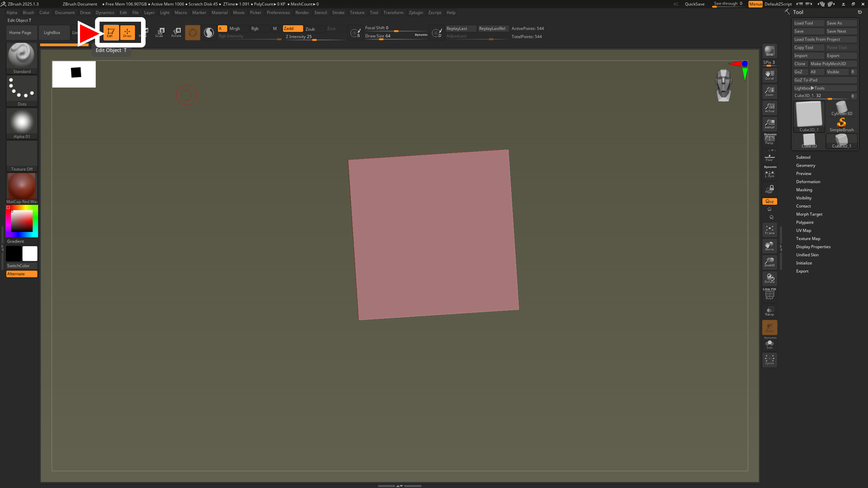
Task: Toggle the Mrgb channel button
Action: (x=237, y=28)
